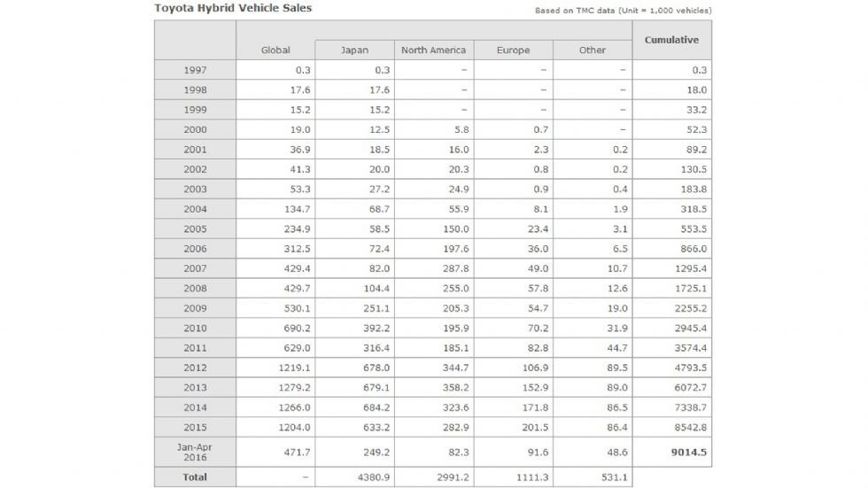Click the North America column header
This screenshot has height=488, width=868.
click(x=433, y=50)
